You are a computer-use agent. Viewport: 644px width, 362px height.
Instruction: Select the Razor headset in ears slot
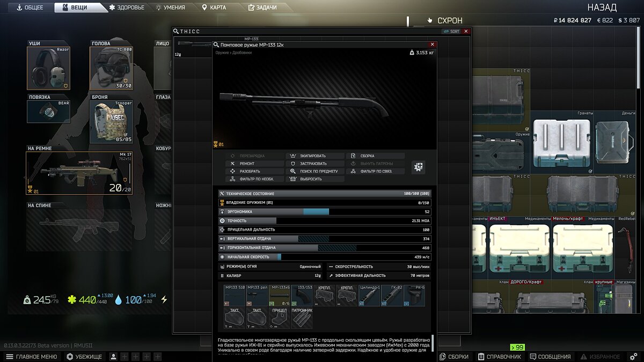pos(49,68)
